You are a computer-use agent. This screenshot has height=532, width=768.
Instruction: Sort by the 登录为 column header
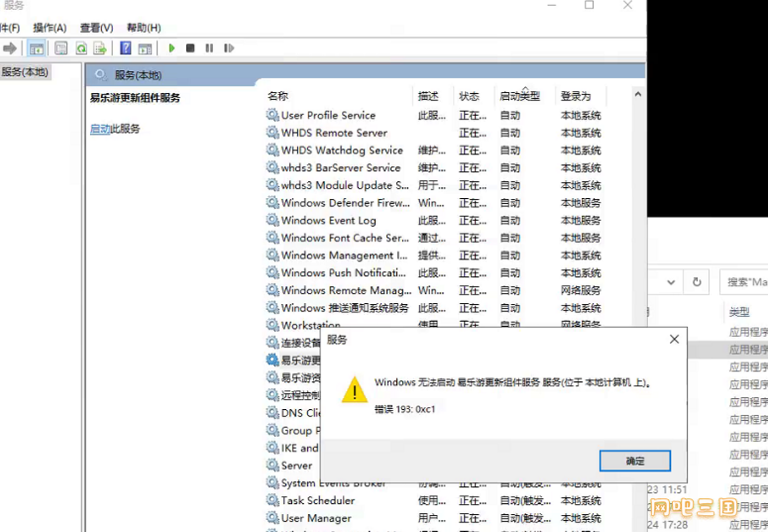pos(576,96)
